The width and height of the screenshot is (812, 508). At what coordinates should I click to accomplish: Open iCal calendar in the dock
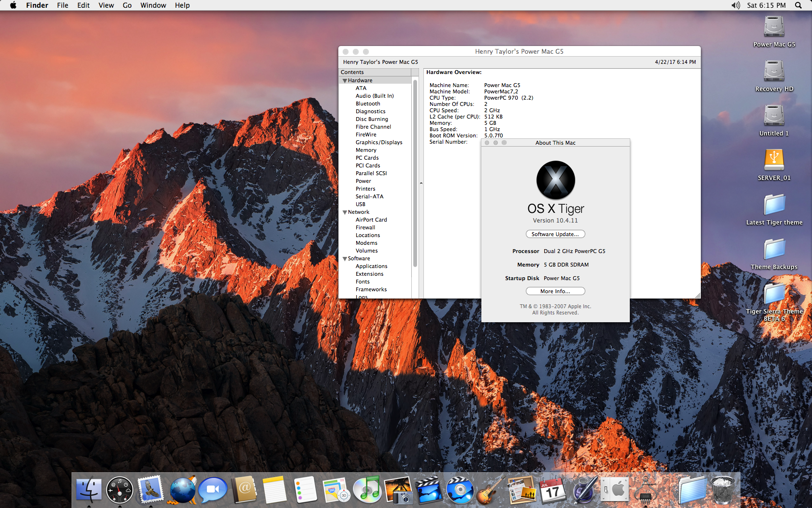click(x=552, y=490)
